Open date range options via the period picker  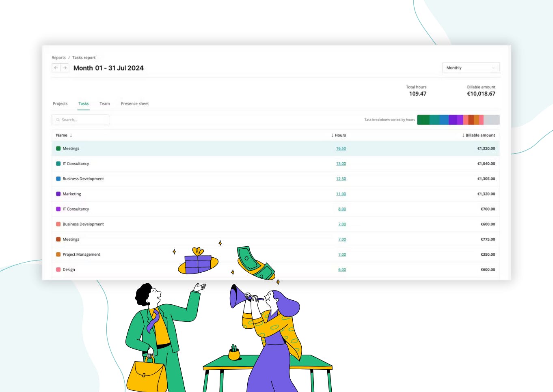click(471, 68)
